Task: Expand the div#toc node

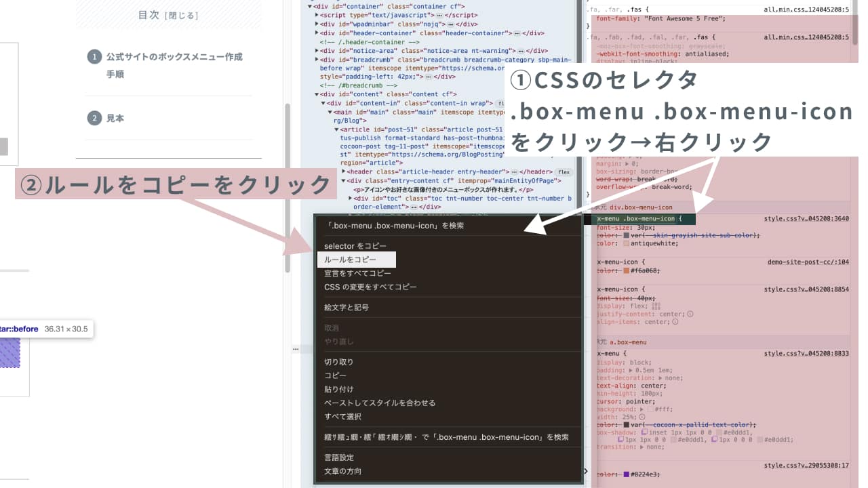Action: click(x=350, y=198)
